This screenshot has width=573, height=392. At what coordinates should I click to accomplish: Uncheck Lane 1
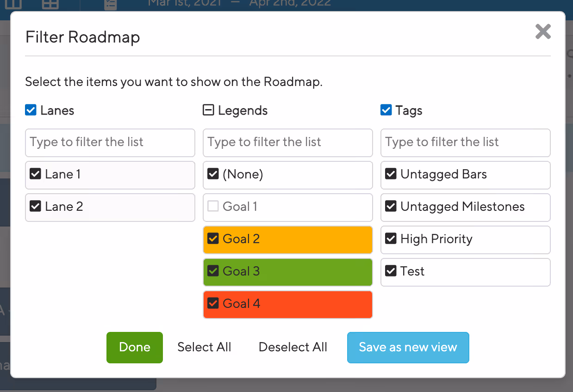[35, 174]
